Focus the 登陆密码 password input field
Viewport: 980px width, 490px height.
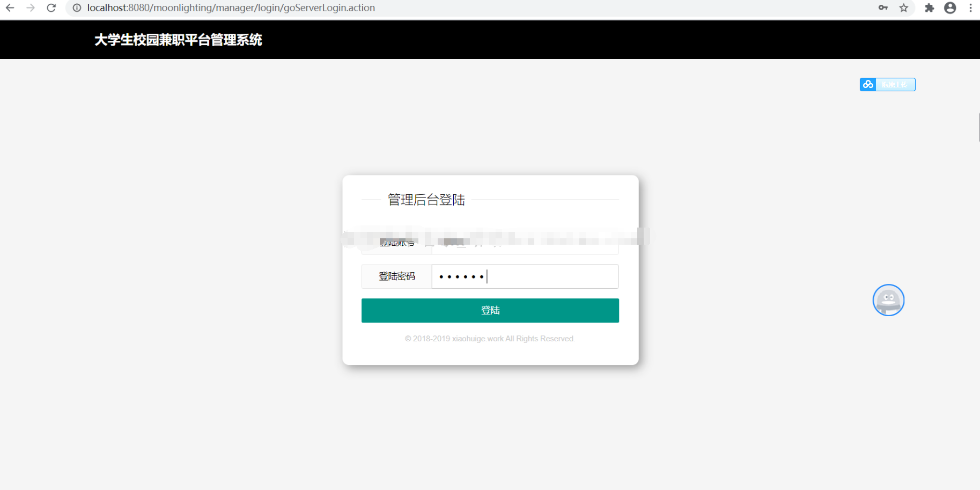point(525,276)
